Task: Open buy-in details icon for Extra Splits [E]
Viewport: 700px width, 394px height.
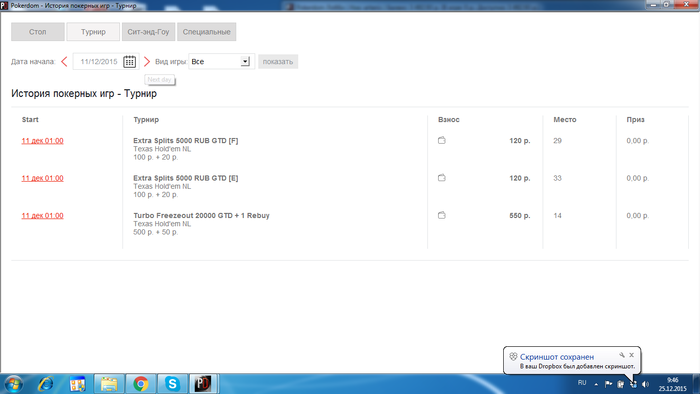Action: point(442,178)
